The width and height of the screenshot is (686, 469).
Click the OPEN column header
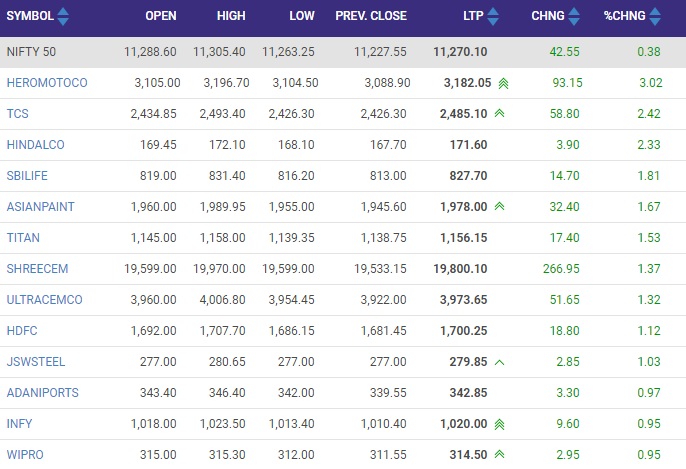(x=161, y=16)
